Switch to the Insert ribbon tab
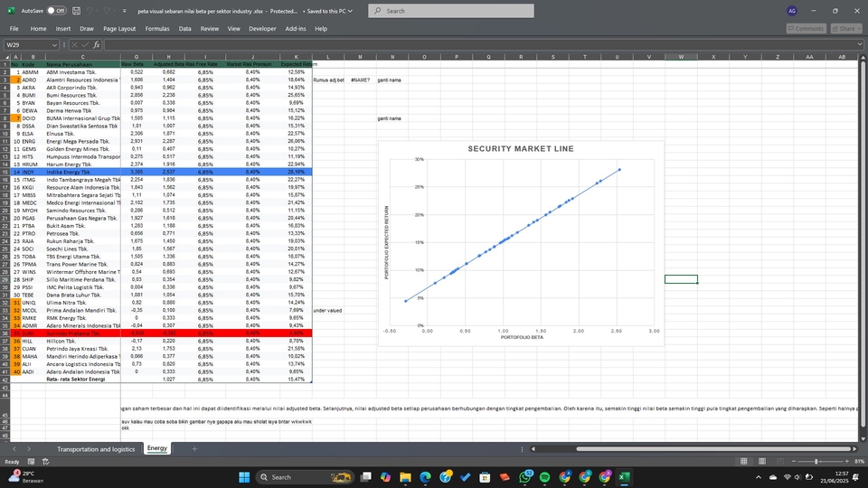Image resolution: width=868 pixels, height=488 pixels. point(63,29)
